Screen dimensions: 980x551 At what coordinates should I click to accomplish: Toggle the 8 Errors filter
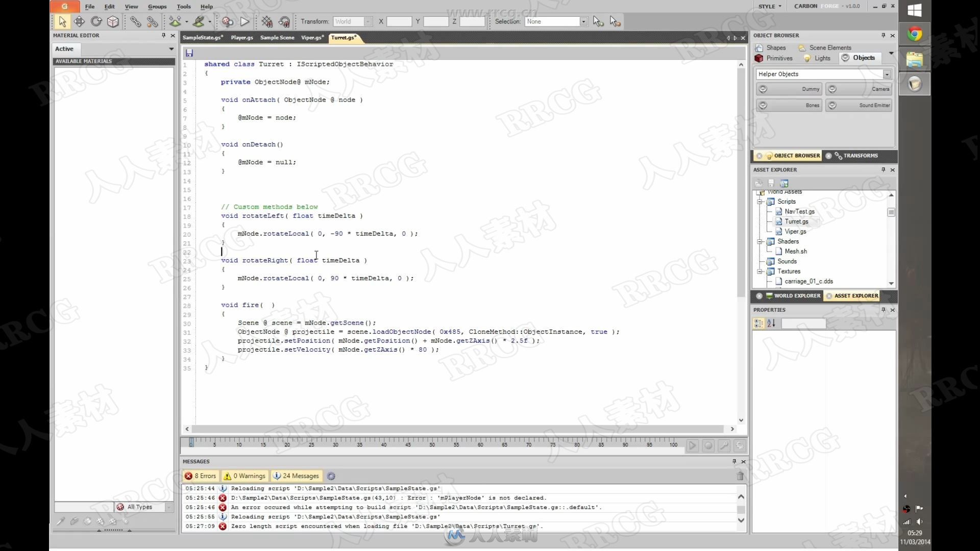(x=201, y=476)
